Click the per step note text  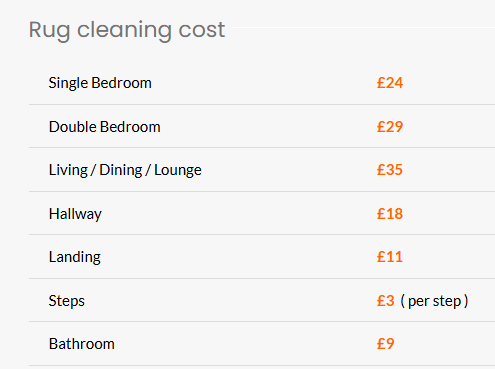pos(434,301)
